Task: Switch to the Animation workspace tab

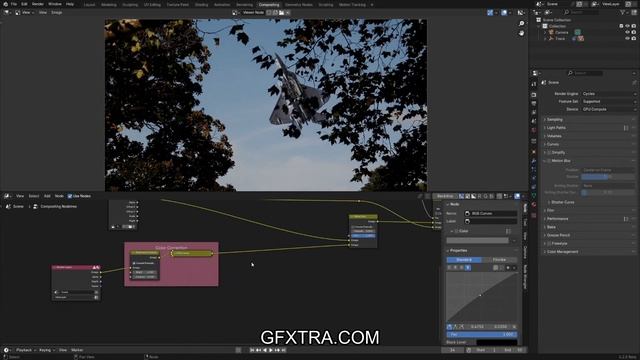Action: [222, 4]
